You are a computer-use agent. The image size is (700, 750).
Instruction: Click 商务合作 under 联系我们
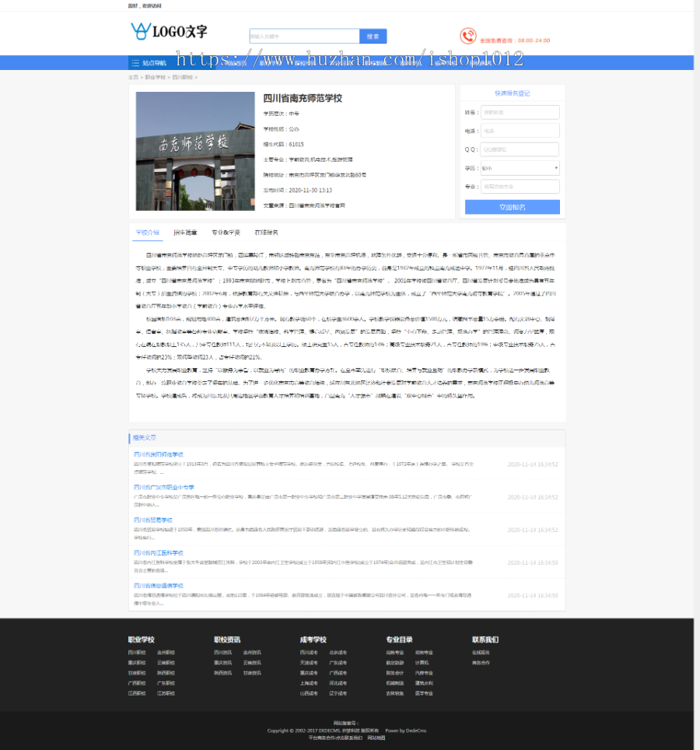click(481, 663)
